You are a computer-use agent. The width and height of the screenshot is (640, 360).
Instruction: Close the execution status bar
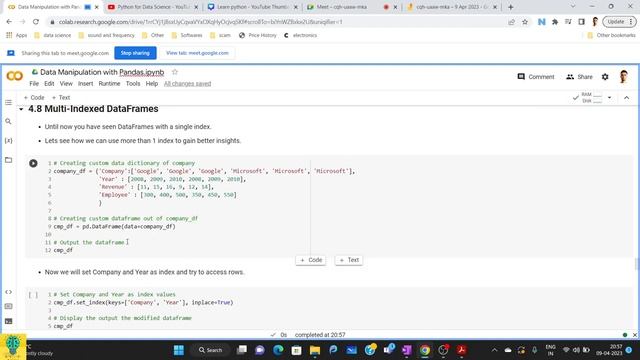pyautogui.click(x=635, y=335)
